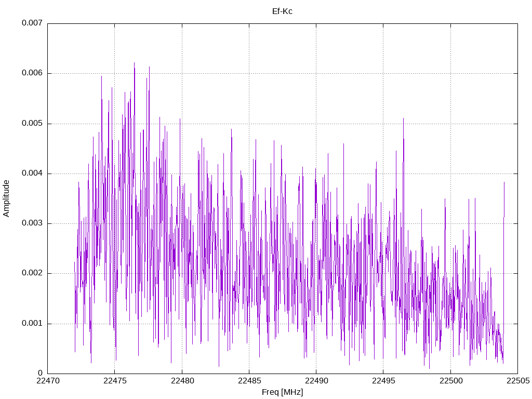The image size is (532, 399).
Task: Click the Freq [MHz] axis label
Action: coord(282,392)
